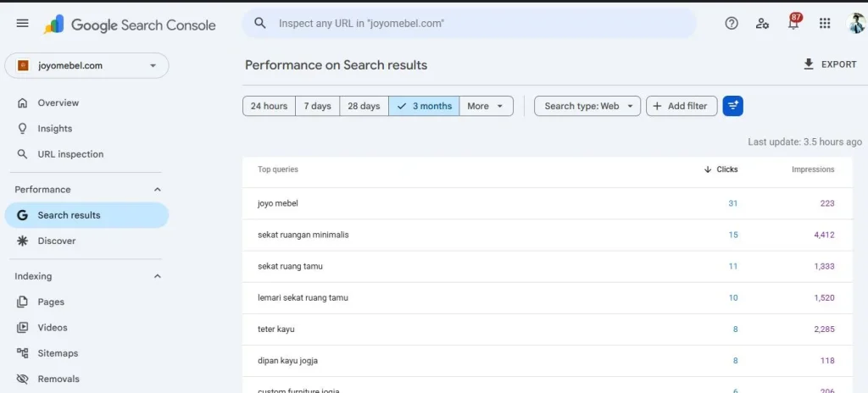
Task: Click the 'teter kayu' query
Action: [275, 329]
